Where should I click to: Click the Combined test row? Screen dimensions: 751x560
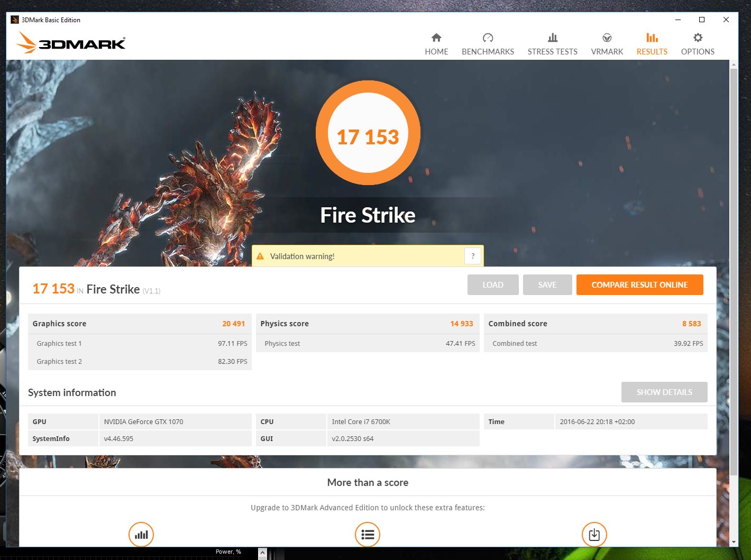coord(596,343)
